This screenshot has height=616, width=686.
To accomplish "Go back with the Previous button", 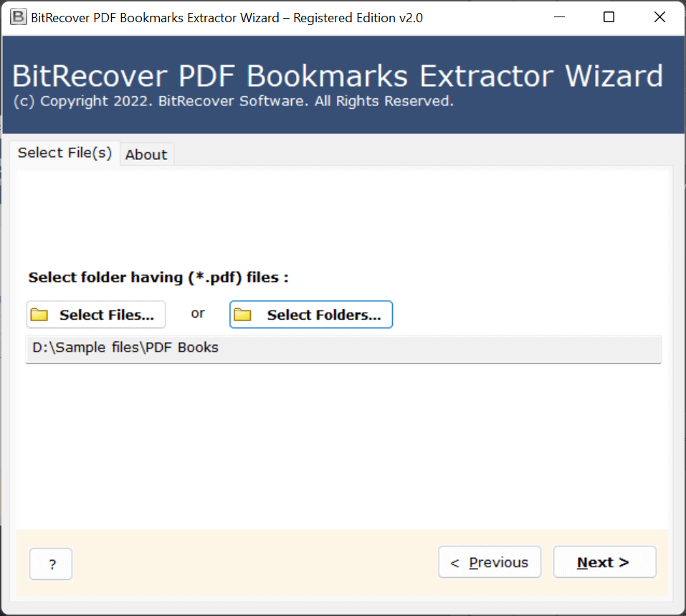I will point(490,562).
